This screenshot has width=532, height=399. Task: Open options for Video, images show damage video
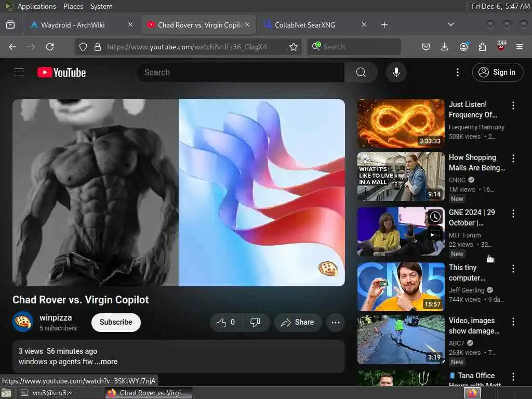513,322
